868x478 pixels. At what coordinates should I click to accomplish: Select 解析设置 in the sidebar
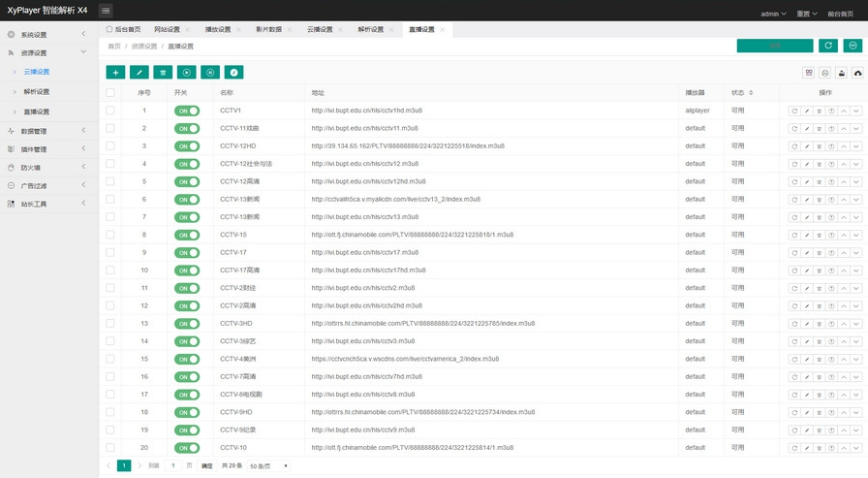tap(37, 91)
